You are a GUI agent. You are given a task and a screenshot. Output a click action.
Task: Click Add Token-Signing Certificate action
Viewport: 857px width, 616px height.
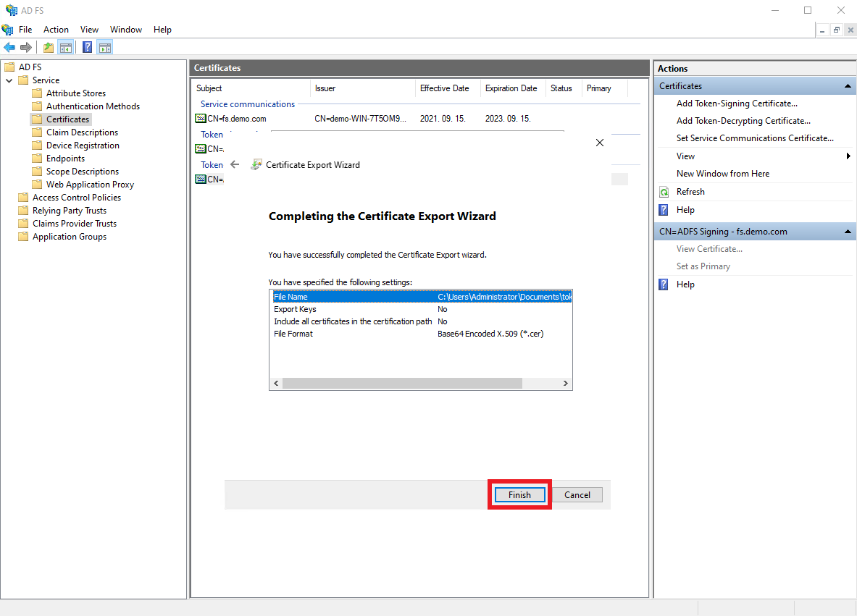tap(737, 104)
